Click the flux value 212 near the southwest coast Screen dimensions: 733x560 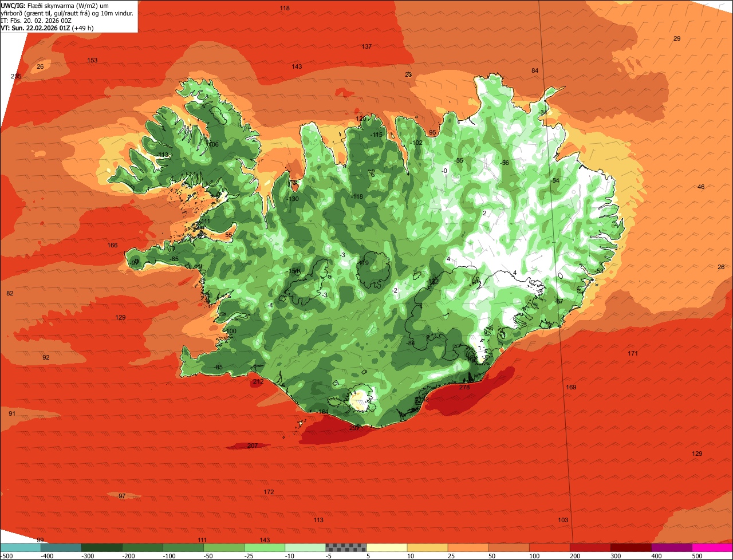(x=258, y=382)
